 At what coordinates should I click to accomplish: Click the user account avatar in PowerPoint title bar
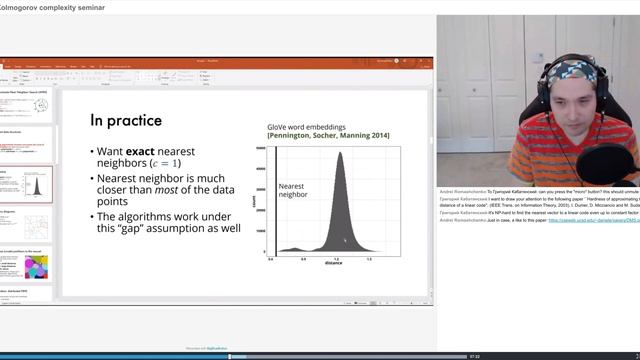click(x=396, y=61)
